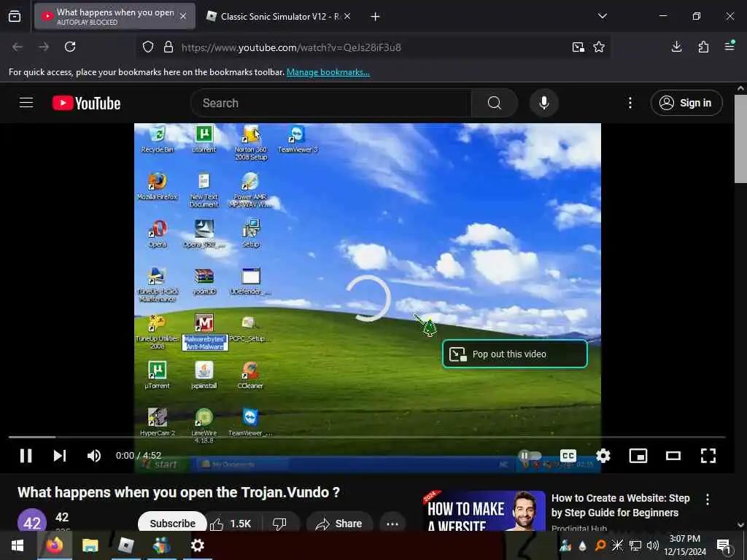The image size is (747, 560).
Task: Open the Manage bookmarks link
Action: point(328,72)
